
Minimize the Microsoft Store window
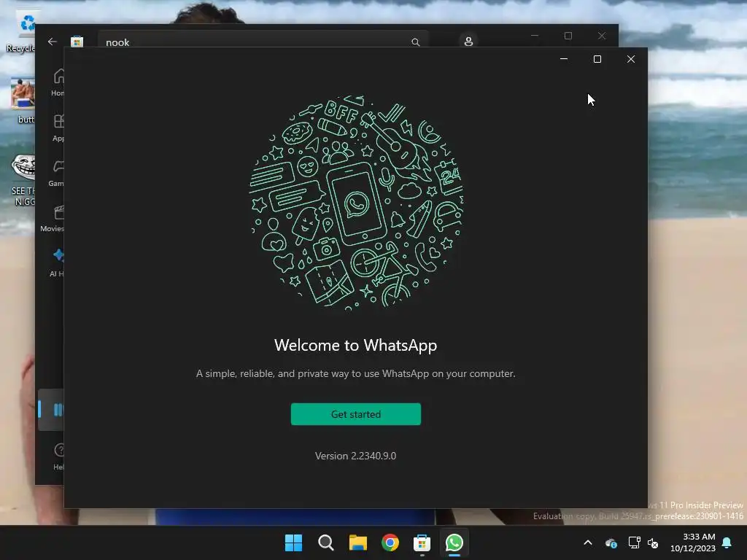coord(535,36)
